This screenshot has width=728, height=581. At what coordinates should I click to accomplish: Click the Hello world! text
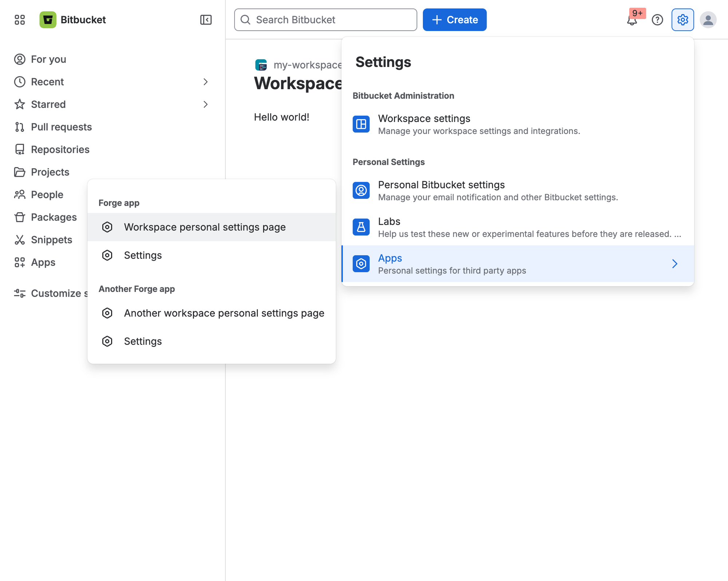(x=282, y=117)
